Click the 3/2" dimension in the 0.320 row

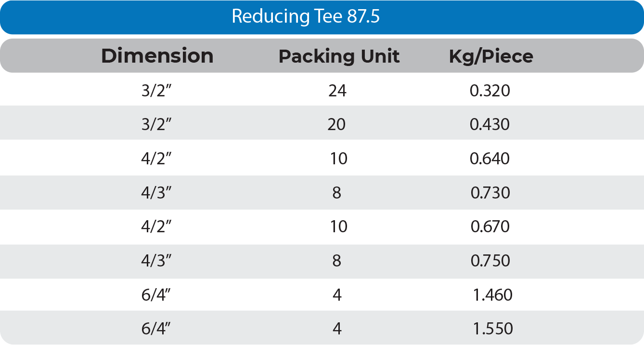point(157,91)
